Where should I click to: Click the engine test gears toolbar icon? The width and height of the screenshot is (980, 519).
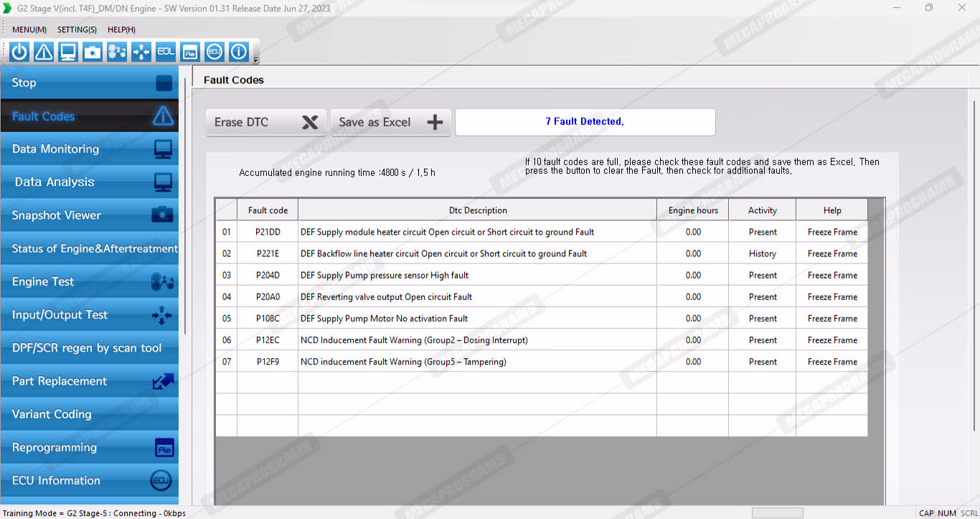tap(117, 52)
